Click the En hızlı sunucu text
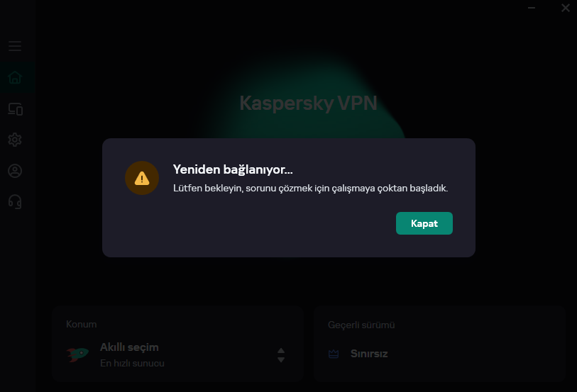Screen dimensions: 577x392 (132, 364)
